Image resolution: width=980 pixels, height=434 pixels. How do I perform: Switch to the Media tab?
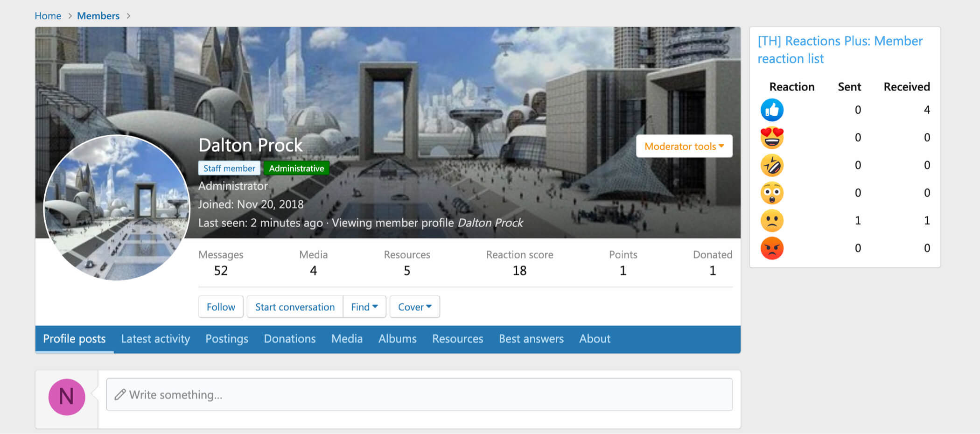point(347,339)
